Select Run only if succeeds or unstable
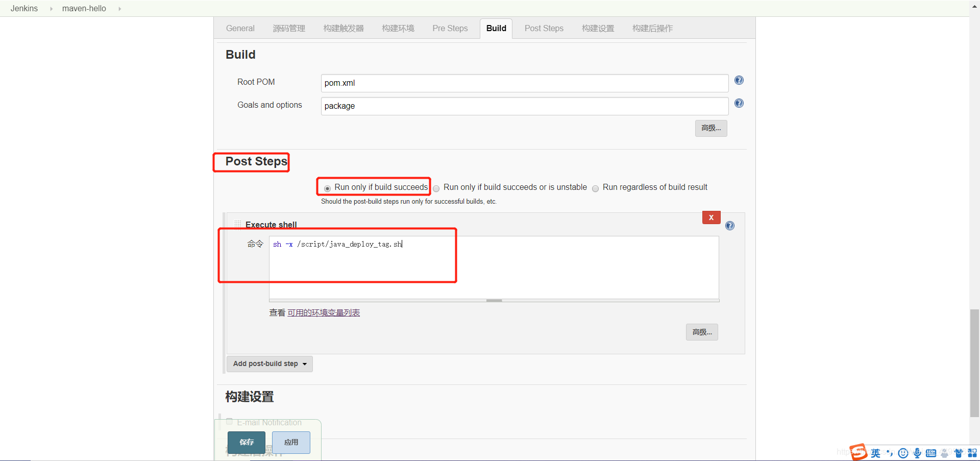Viewport: 980px width, 461px height. pos(436,188)
